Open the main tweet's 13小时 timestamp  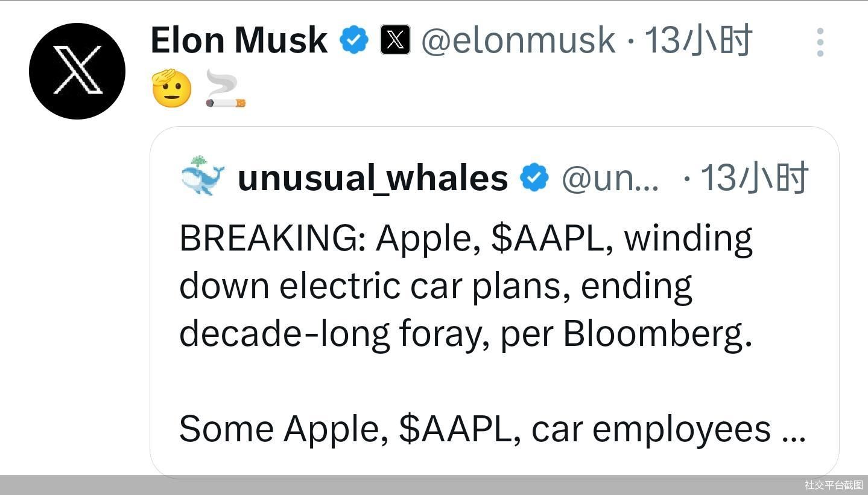point(698,40)
